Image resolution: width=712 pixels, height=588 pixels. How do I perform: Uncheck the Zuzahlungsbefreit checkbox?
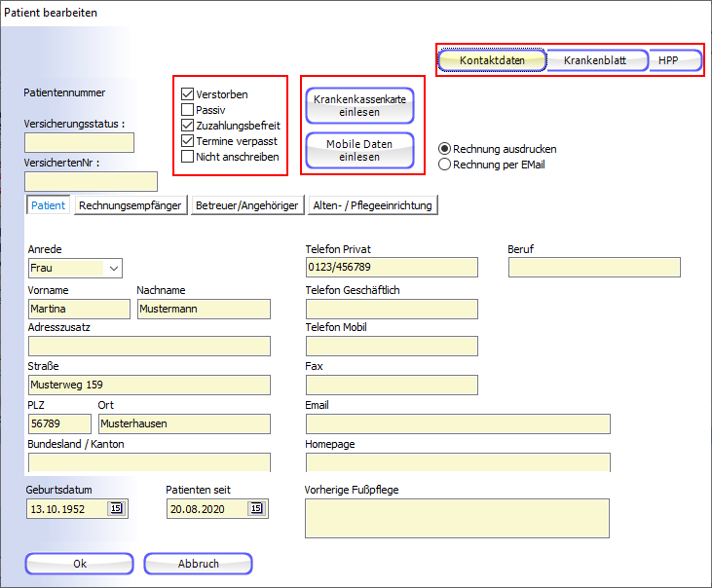click(x=188, y=126)
